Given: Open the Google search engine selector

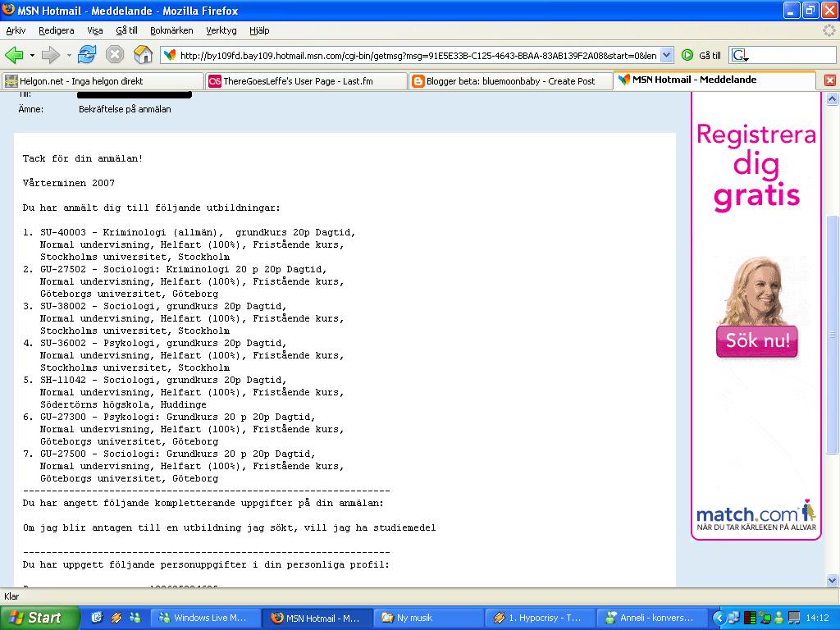Looking at the screenshot, I should pyautogui.click(x=741, y=55).
